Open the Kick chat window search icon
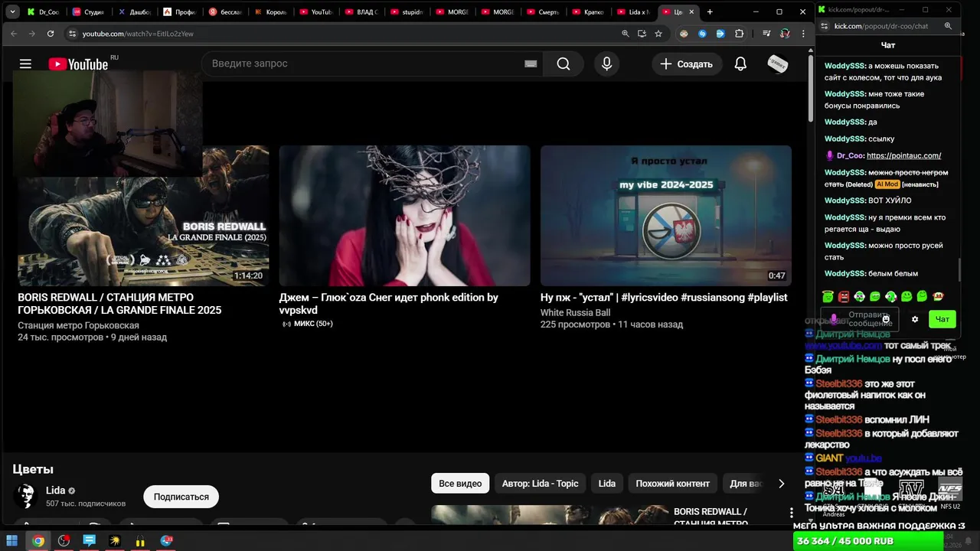Viewport: 980px width, 551px height. pos(948,26)
